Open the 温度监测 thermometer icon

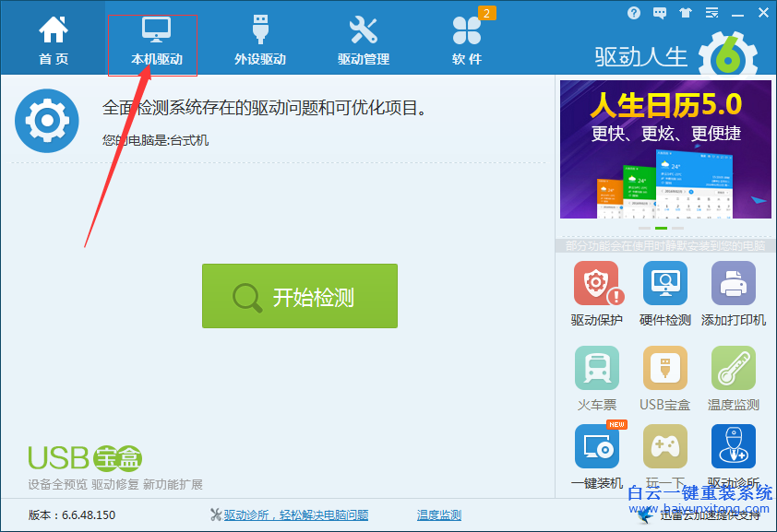pyautogui.click(x=734, y=368)
